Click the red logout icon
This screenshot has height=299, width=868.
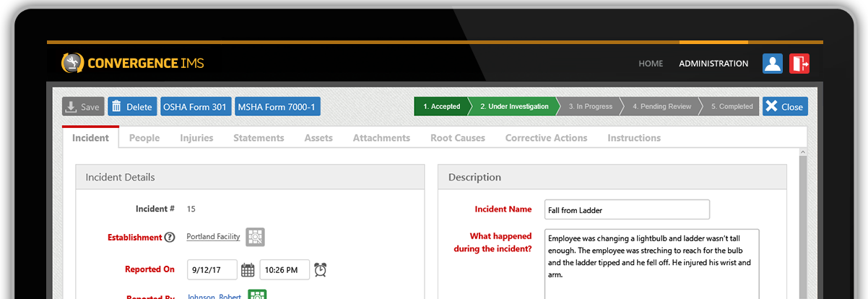pos(799,64)
